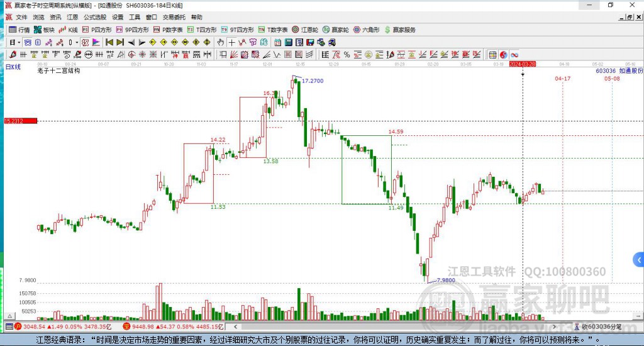This screenshot has height=346, width=644.
Task: Open the 行情 market quotes view
Action: 19,30
